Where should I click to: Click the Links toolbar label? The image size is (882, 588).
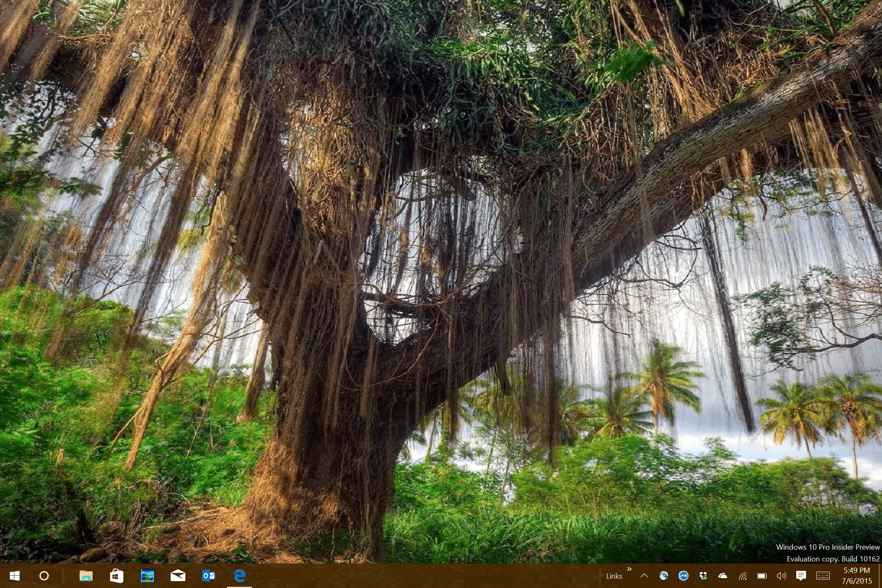[x=614, y=576]
